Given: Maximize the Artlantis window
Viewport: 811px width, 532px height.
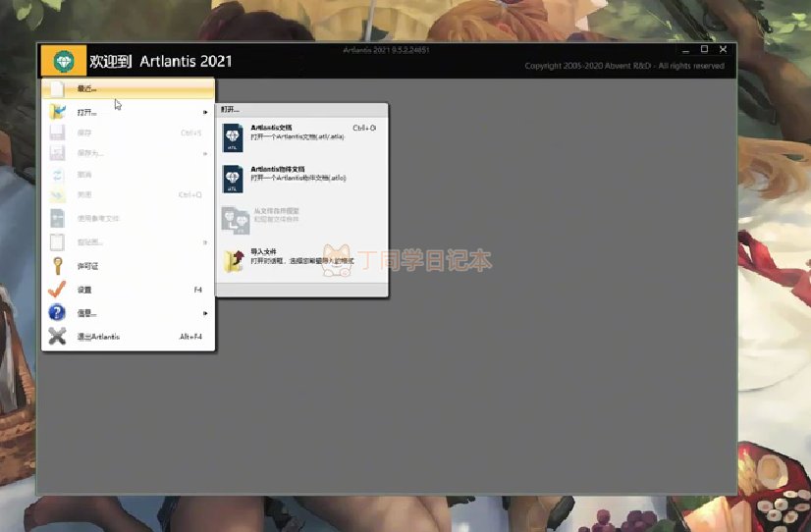Looking at the screenshot, I should [704, 49].
